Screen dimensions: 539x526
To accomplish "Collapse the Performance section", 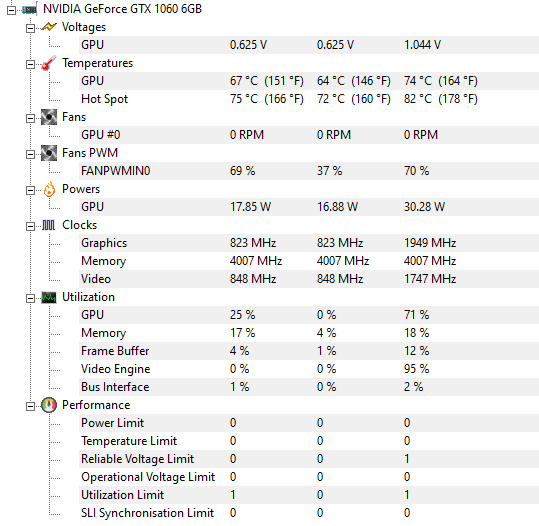I will [30, 406].
